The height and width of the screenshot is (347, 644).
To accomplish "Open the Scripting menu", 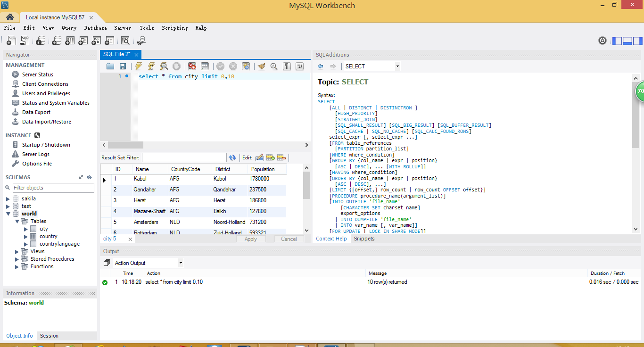I will click(174, 28).
